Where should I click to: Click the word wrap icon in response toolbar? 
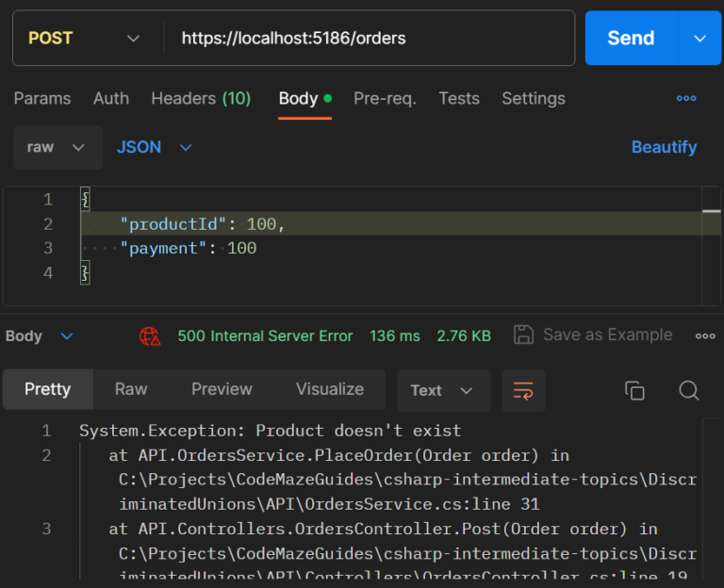pyautogui.click(x=523, y=390)
